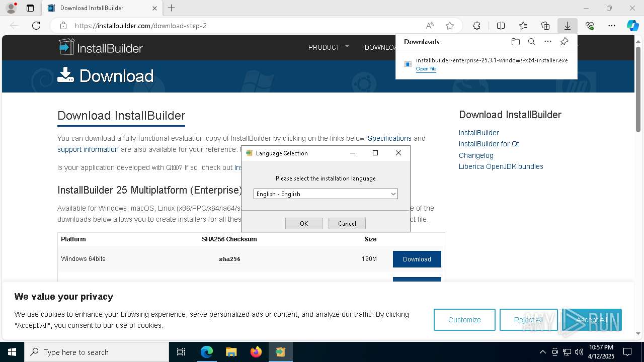This screenshot has width=644, height=362.
Task: Open the Collections icon
Action: point(545,26)
